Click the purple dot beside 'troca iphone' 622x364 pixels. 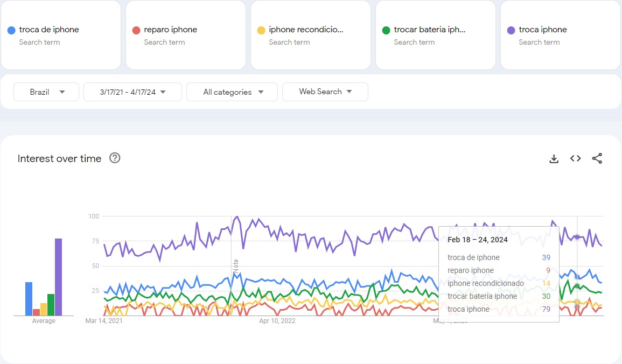point(511,30)
